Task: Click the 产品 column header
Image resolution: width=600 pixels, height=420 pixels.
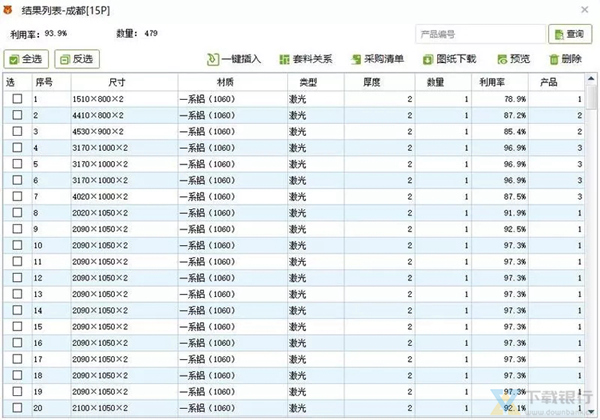Action: click(x=556, y=82)
